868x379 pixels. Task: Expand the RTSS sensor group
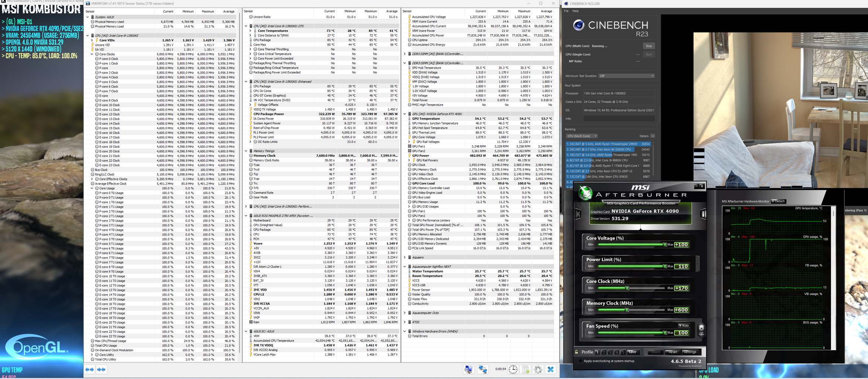point(405,322)
